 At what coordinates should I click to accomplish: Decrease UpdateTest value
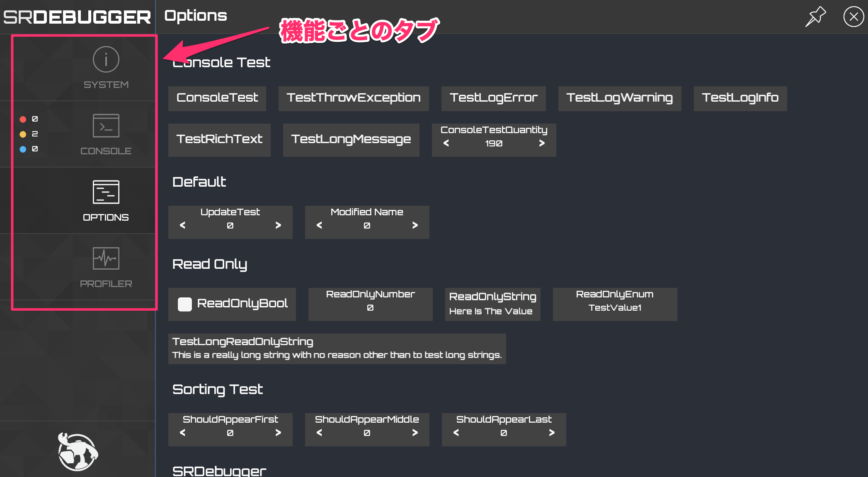[182, 225]
